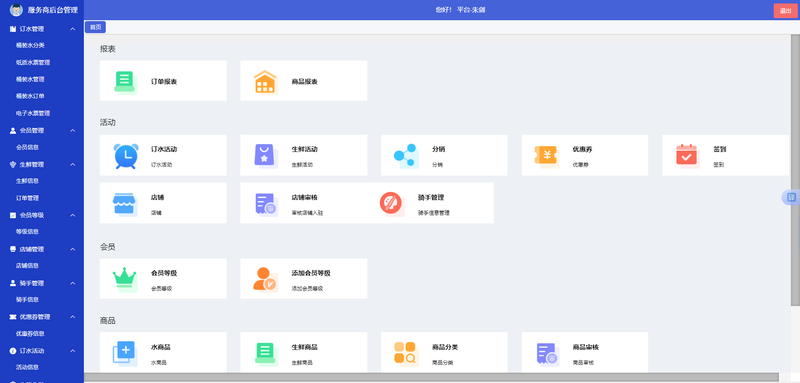Click the 商品分类 orange grid icon
The image size is (800, 383).
click(406, 353)
